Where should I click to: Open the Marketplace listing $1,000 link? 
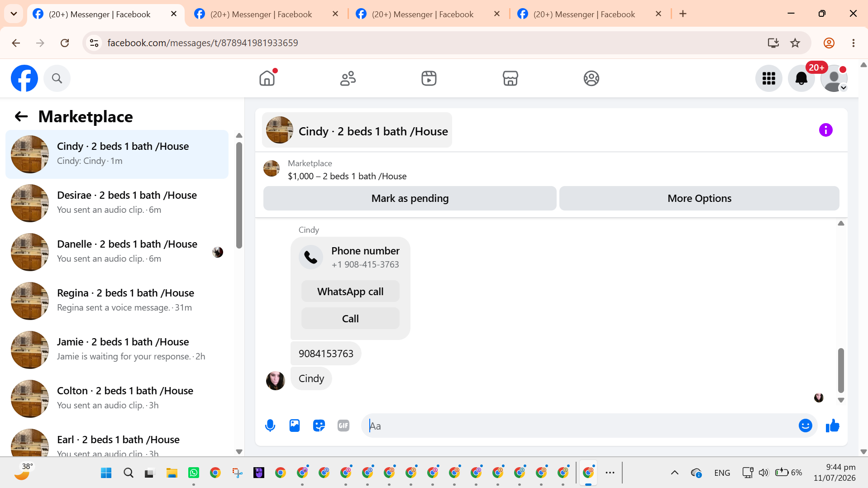(x=347, y=176)
